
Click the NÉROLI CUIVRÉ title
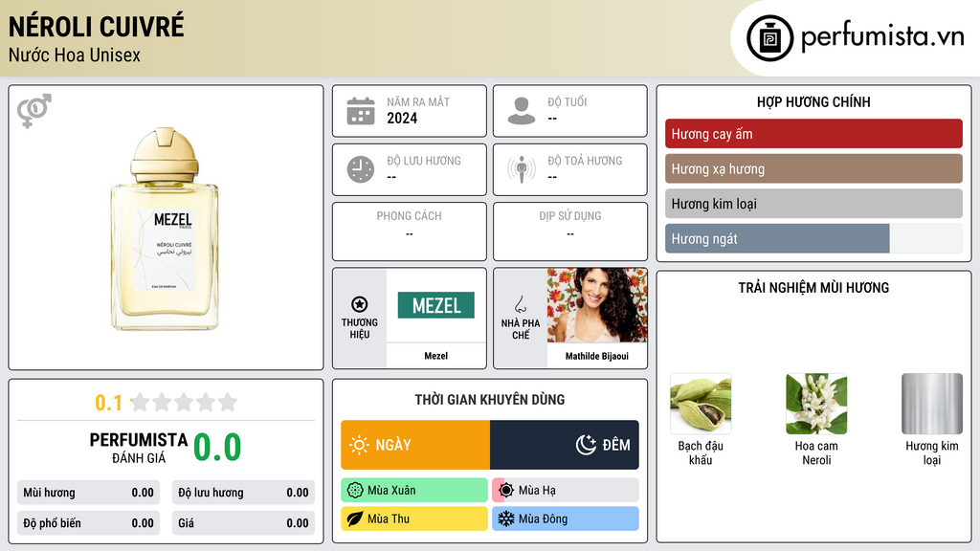(97, 27)
